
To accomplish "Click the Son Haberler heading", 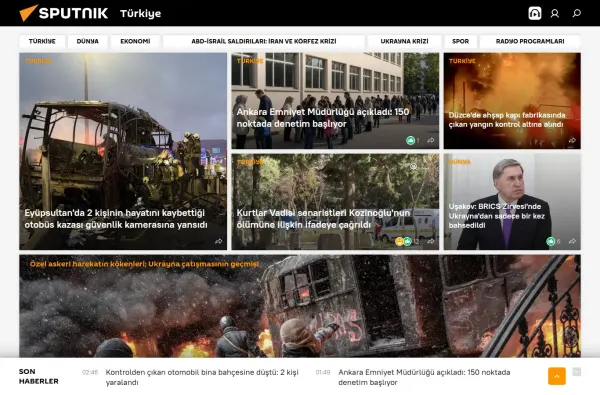I will [x=39, y=376].
